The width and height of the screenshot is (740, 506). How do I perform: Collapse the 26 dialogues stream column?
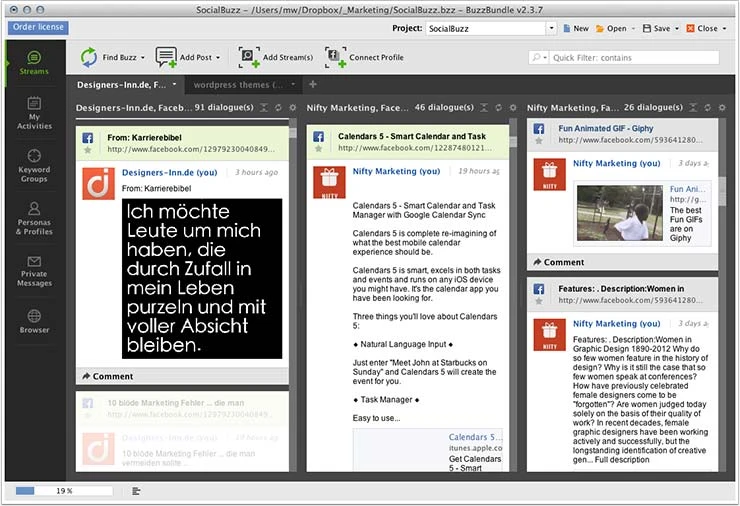click(x=693, y=108)
